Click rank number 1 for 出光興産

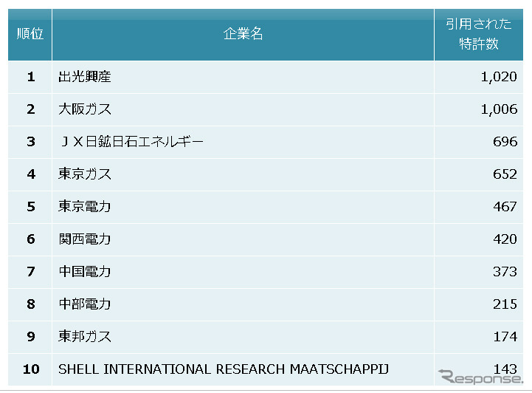tap(31, 77)
